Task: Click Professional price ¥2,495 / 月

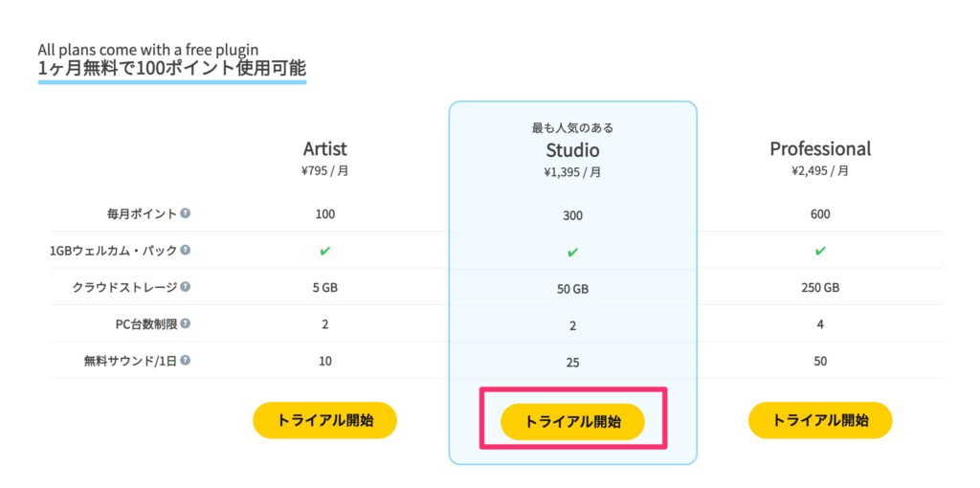Action: (x=820, y=171)
